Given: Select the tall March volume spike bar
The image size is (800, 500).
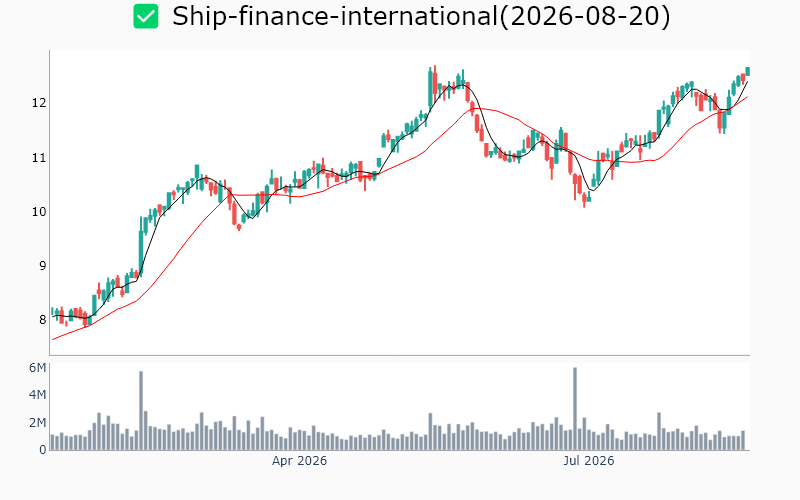Looking at the screenshot, I should [x=141, y=411].
